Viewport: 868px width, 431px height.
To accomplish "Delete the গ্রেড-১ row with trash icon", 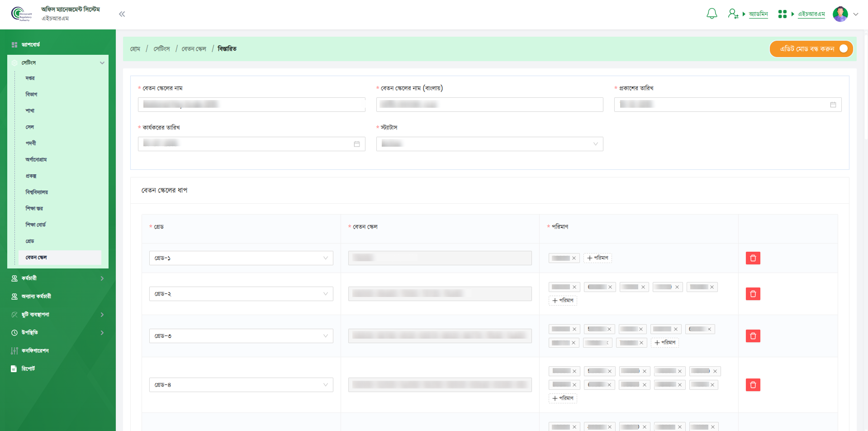I will (x=753, y=258).
